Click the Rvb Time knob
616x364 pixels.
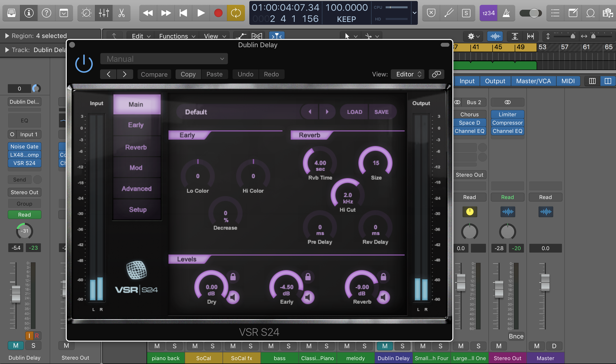(320, 163)
